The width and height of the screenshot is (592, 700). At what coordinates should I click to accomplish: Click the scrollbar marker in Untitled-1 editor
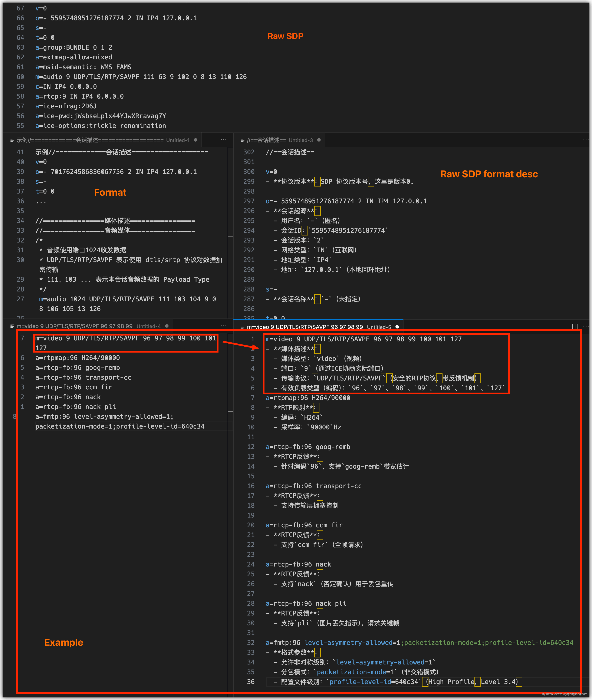230,236
